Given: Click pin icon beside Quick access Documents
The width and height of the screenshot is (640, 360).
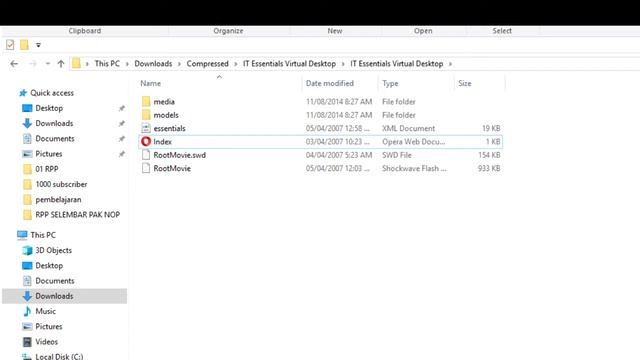Looking at the screenshot, I should click(122, 139).
